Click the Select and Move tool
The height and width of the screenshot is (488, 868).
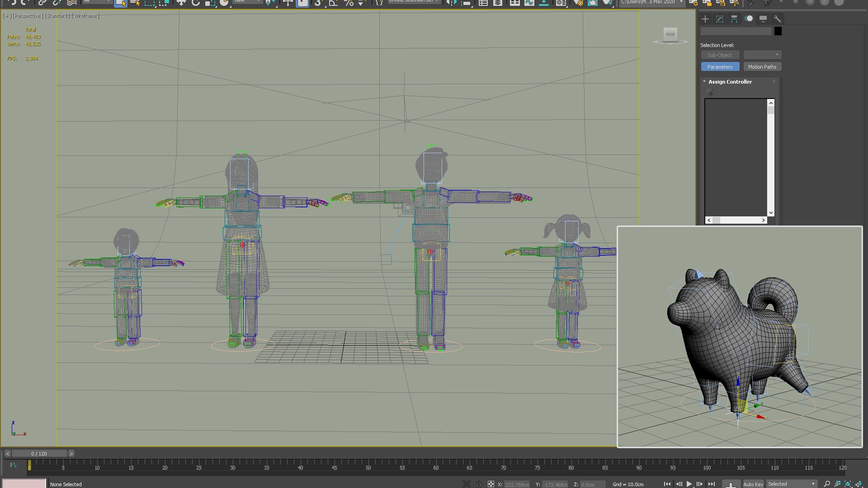click(181, 3)
